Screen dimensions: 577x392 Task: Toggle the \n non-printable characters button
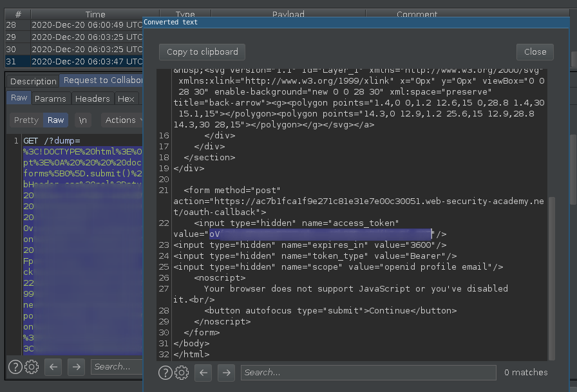point(83,120)
